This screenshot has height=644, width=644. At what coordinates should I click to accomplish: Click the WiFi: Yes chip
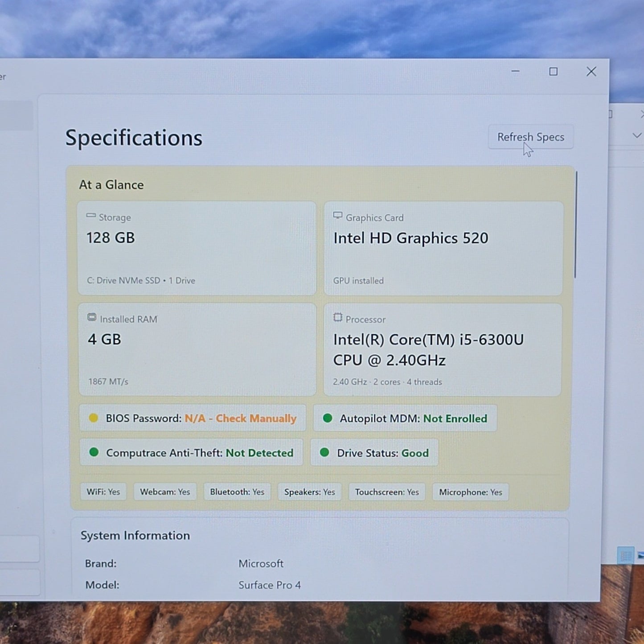point(103,492)
